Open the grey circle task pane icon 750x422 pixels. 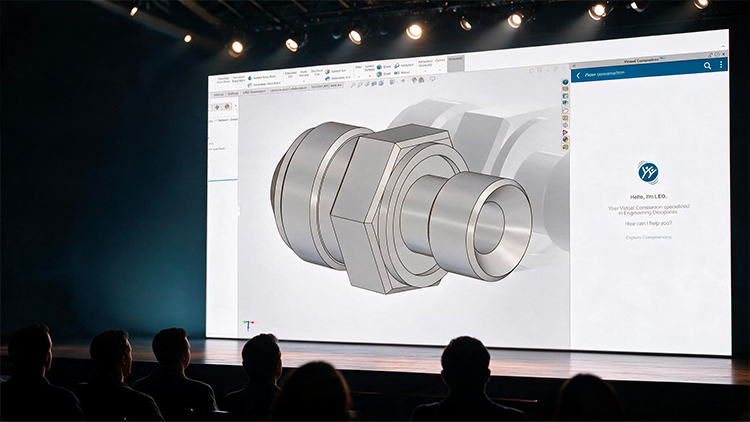(565, 125)
